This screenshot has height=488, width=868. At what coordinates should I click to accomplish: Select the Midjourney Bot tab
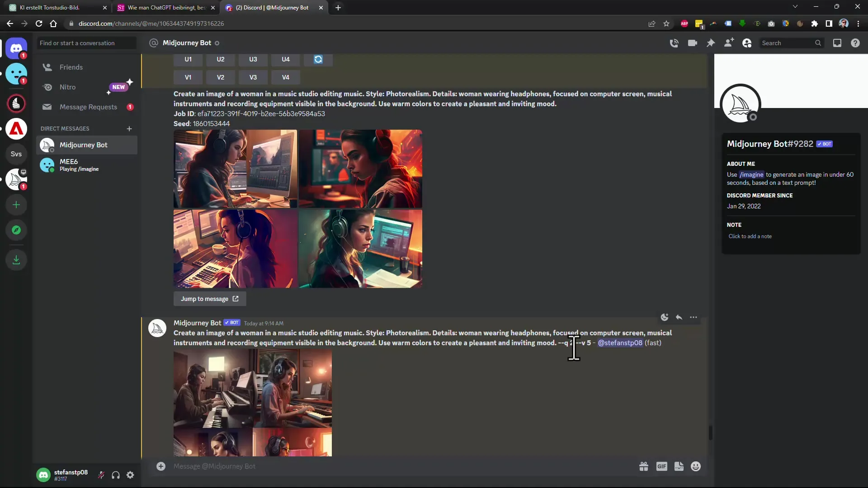coord(272,7)
